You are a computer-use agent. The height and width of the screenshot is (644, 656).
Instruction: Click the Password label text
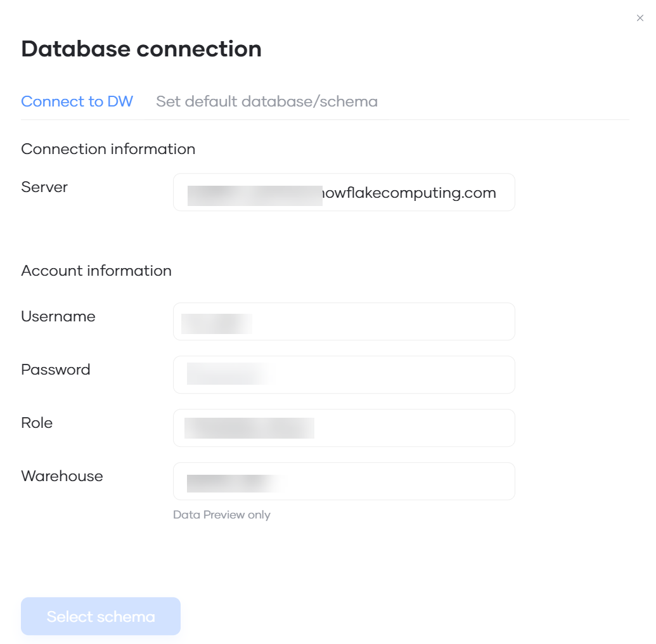click(56, 370)
